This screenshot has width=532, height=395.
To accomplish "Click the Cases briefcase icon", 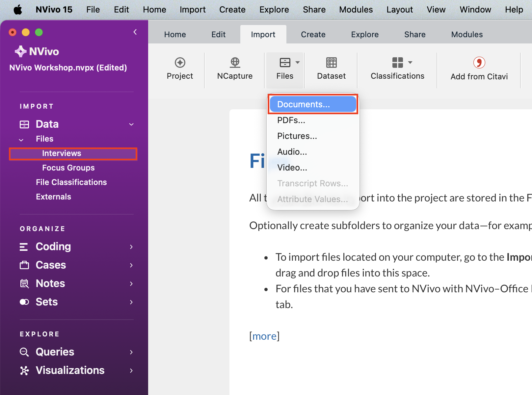I will click(x=24, y=265).
